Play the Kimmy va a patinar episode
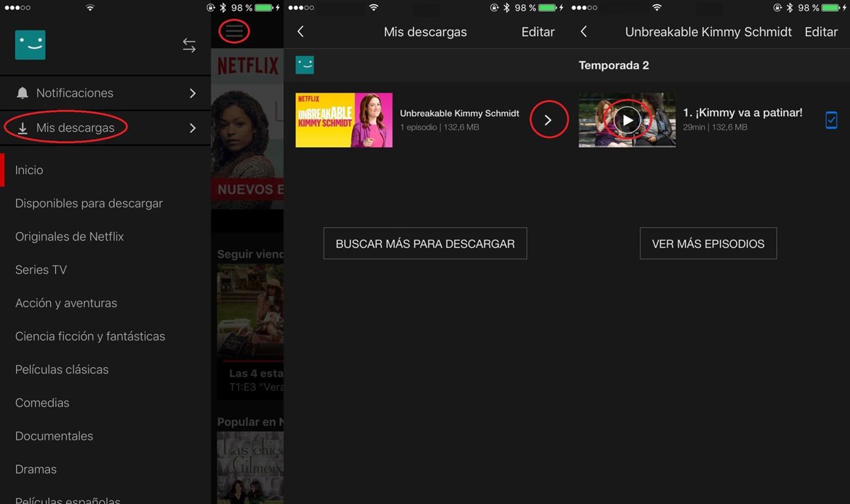The image size is (850, 504). (628, 120)
